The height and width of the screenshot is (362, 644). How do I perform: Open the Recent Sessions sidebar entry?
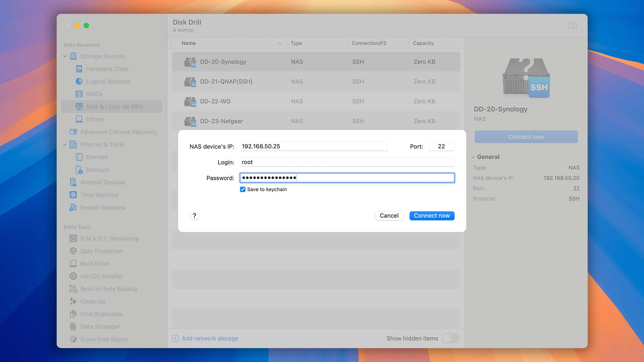coord(111,208)
